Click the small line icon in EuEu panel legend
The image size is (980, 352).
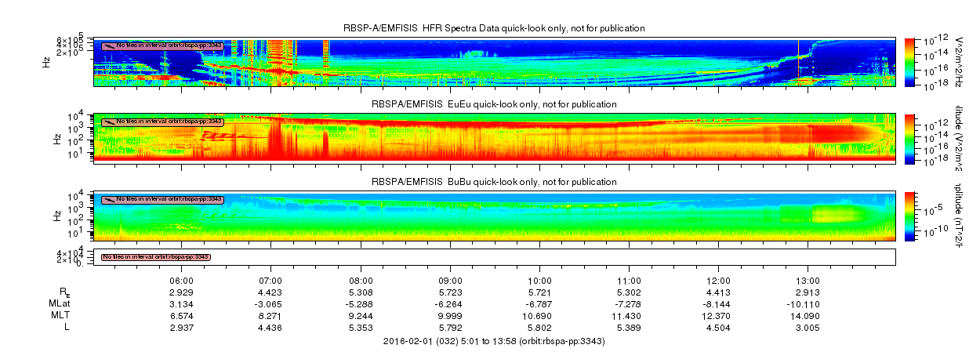click(x=108, y=122)
